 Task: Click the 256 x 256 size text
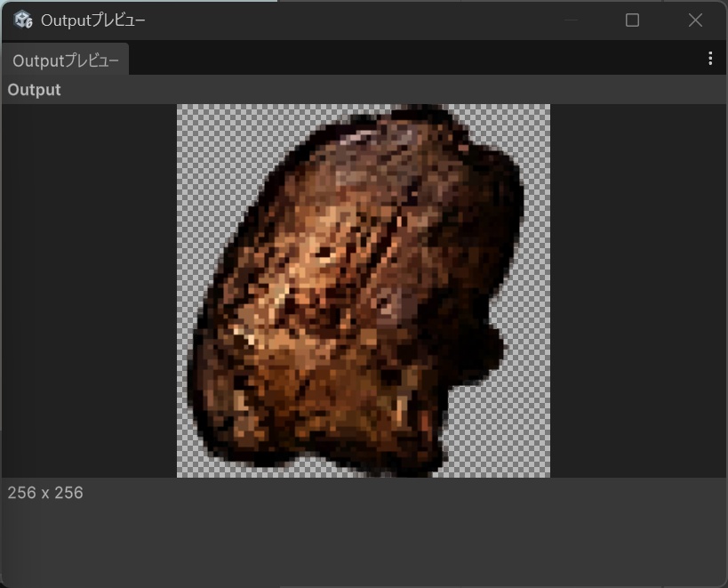[45, 493]
